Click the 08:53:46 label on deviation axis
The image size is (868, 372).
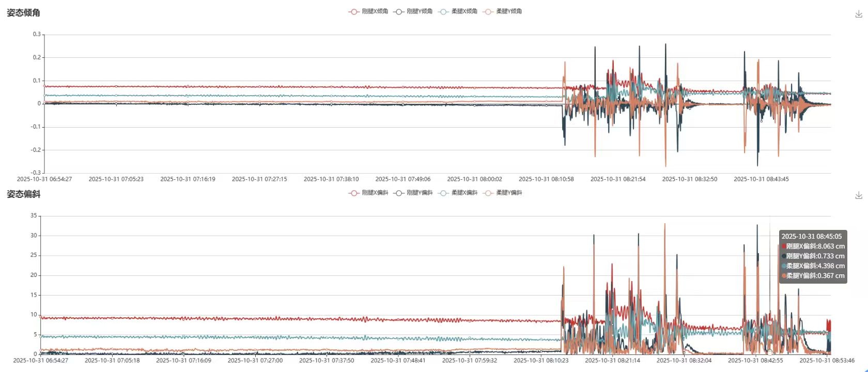tap(827, 361)
